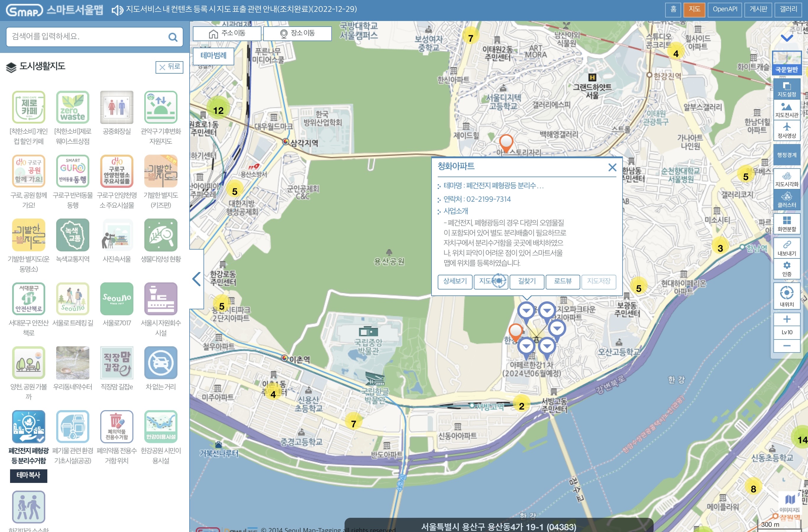Click the 상세보기 button in popup

455,282
